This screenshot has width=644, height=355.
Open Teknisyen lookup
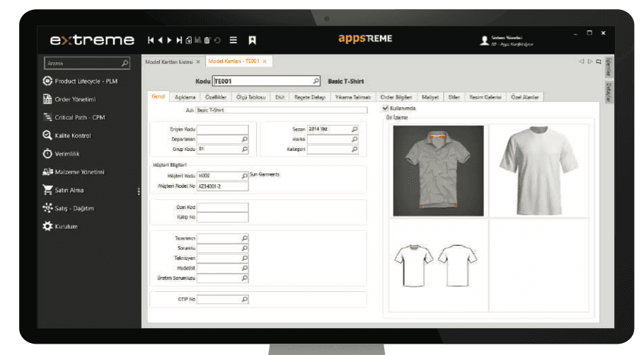point(244,258)
